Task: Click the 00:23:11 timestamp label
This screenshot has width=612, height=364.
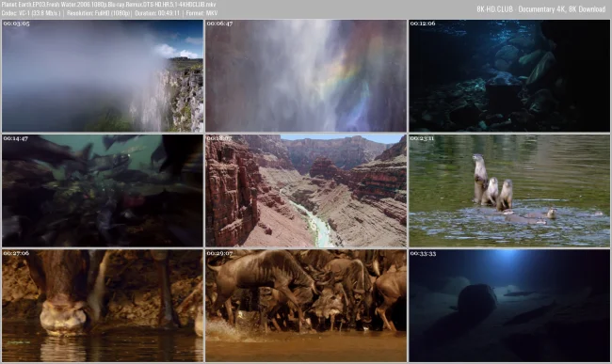Action: tap(422, 138)
